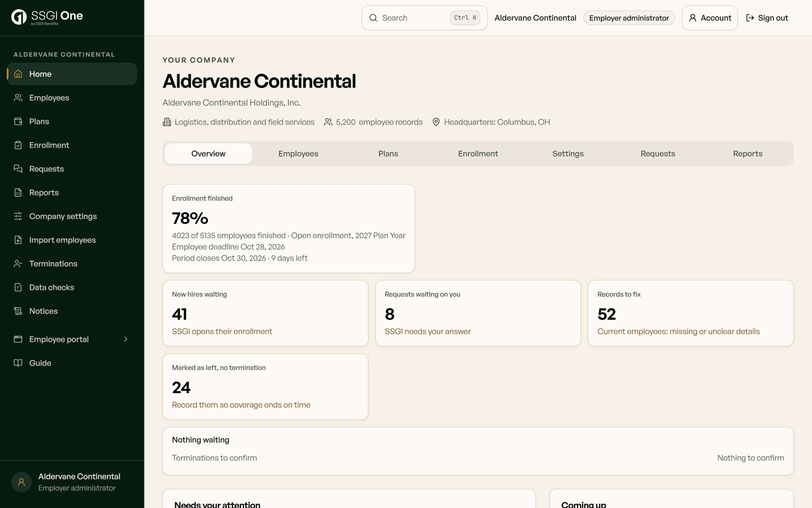Select the Requests tab

(x=658, y=154)
